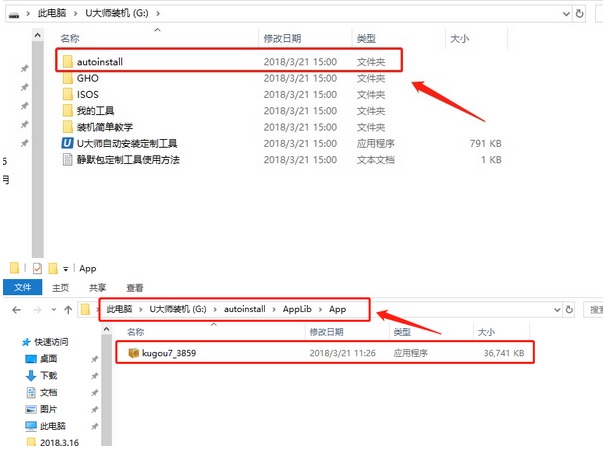Refresh the App folder window
This screenshot has width=605, height=466.
[569, 309]
